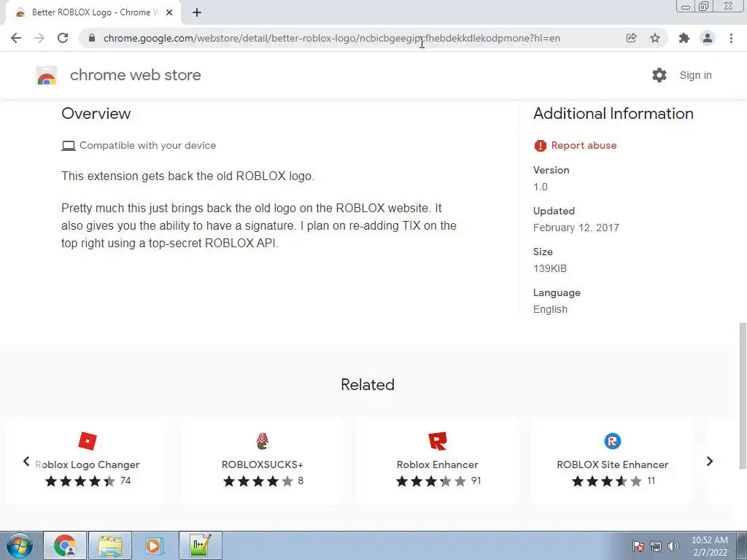Image resolution: width=747 pixels, height=560 pixels.
Task: Show previous related extensions
Action: coord(26,461)
